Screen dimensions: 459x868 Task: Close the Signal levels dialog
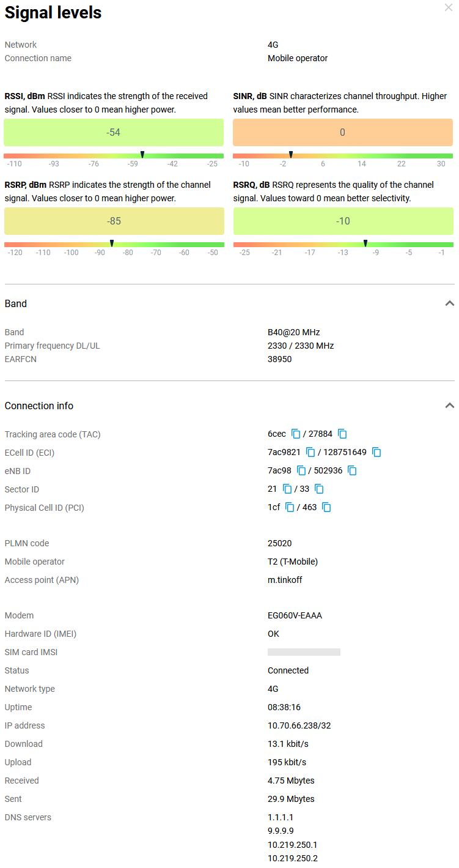click(x=449, y=7)
